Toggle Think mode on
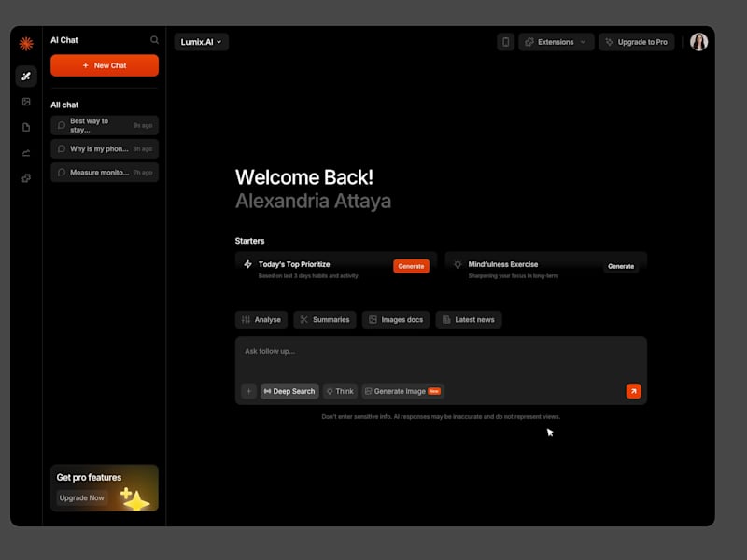 tap(340, 391)
